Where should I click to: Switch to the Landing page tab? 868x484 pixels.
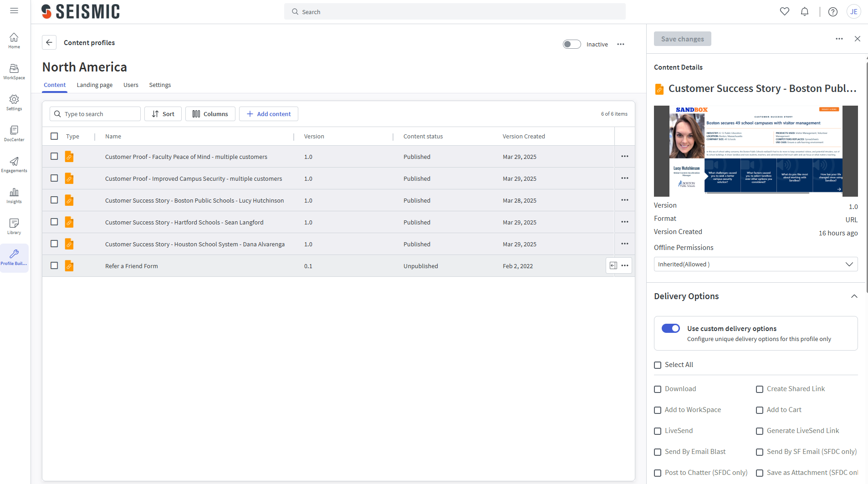(94, 85)
